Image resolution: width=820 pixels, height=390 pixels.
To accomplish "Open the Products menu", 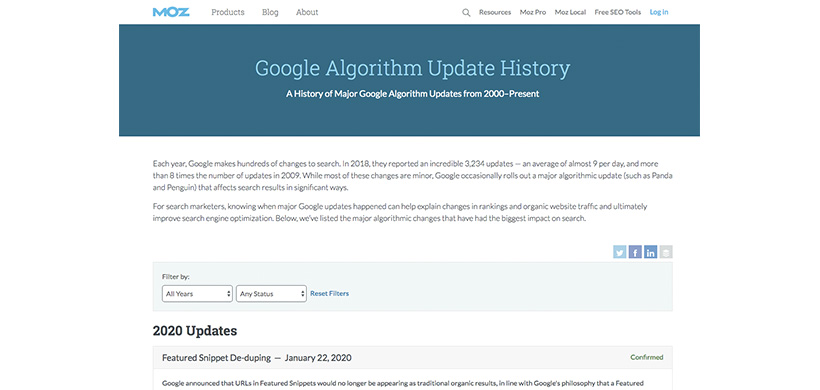I will 227,12.
